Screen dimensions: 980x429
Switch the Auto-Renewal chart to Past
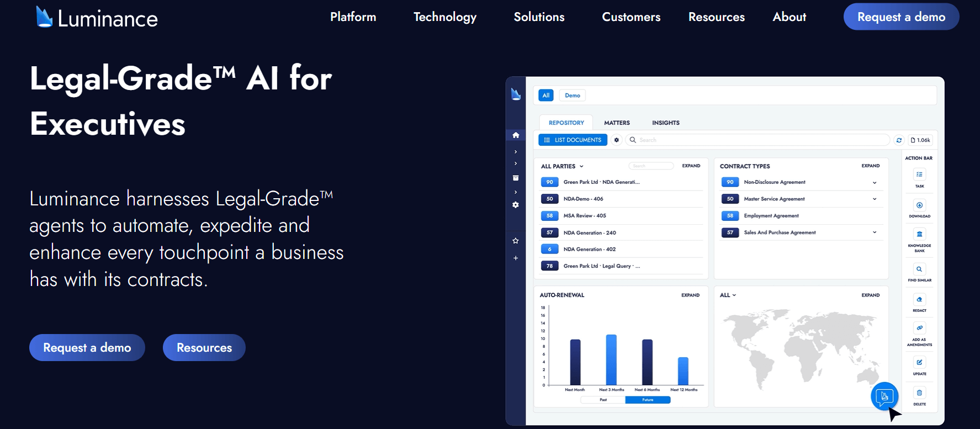[603, 400]
